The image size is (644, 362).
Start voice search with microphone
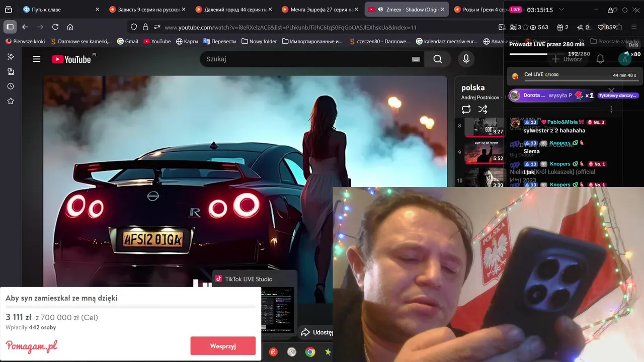point(466,59)
